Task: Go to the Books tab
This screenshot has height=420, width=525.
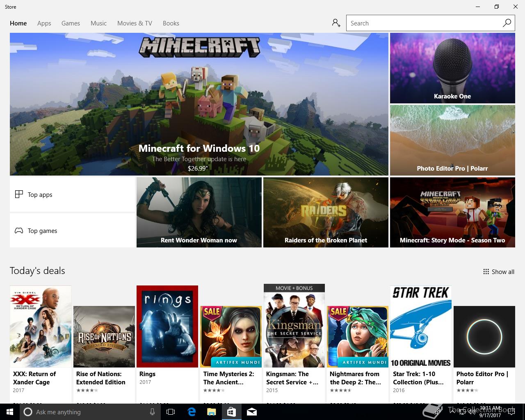Action: click(x=171, y=23)
